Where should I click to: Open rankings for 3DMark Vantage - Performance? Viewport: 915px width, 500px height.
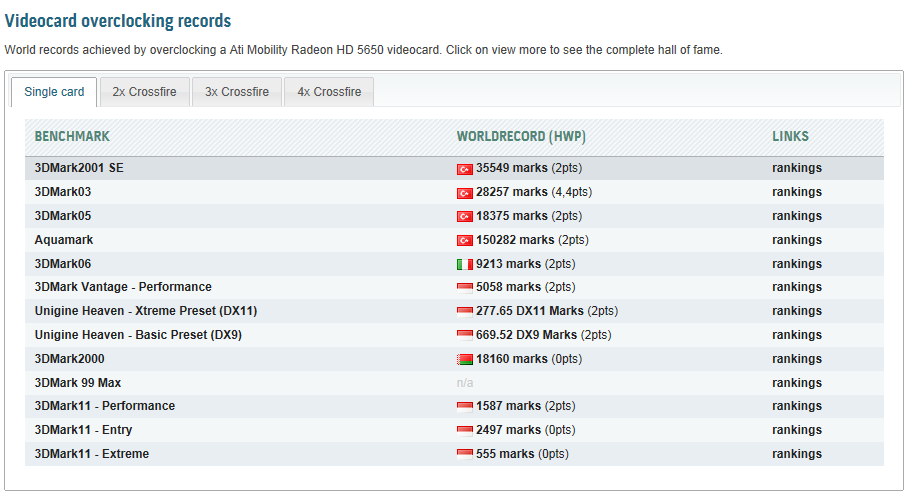tap(797, 287)
